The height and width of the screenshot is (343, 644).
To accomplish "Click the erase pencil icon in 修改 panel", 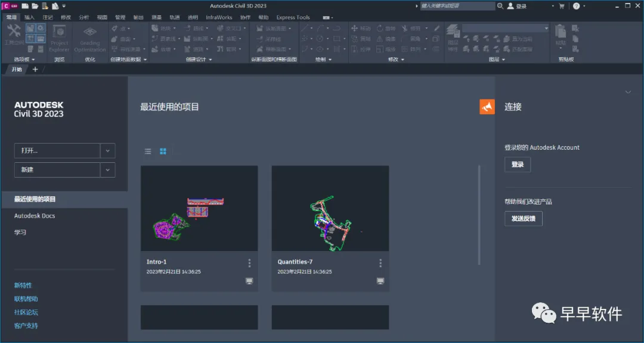I will pyautogui.click(x=436, y=29).
